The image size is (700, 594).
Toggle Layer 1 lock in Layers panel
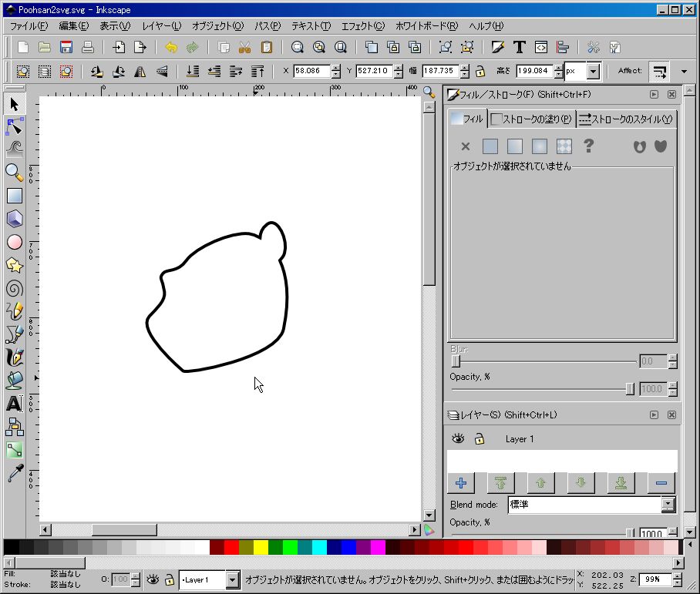pyautogui.click(x=480, y=438)
